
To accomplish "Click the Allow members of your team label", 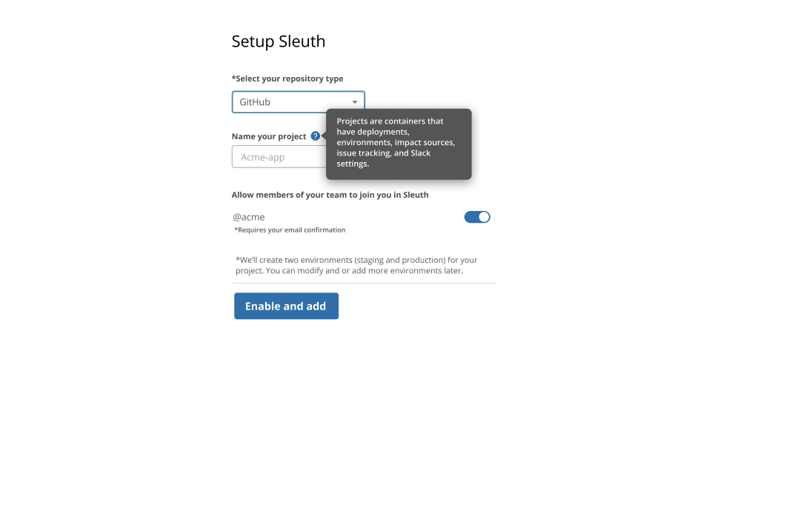I will pos(330,195).
